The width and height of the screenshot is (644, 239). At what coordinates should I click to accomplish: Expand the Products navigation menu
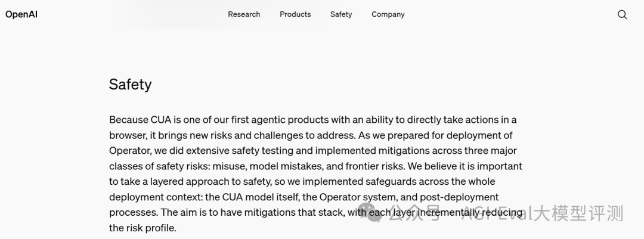pos(295,14)
